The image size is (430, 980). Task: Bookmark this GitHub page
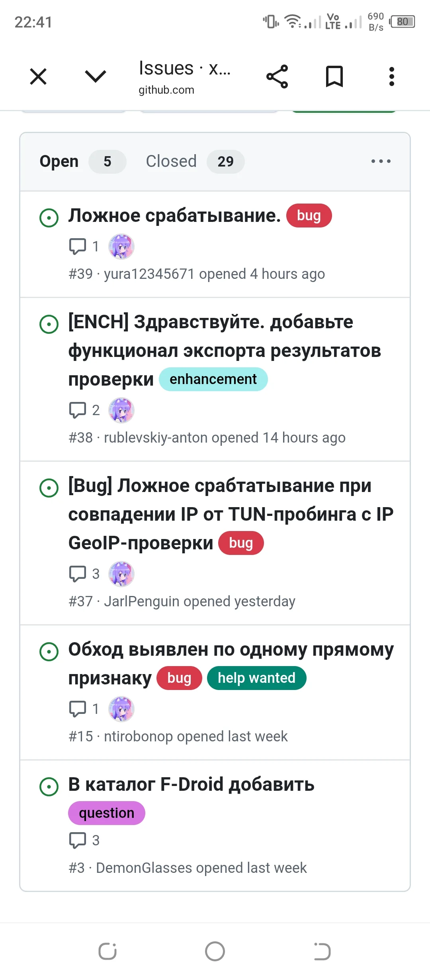pos(334,76)
